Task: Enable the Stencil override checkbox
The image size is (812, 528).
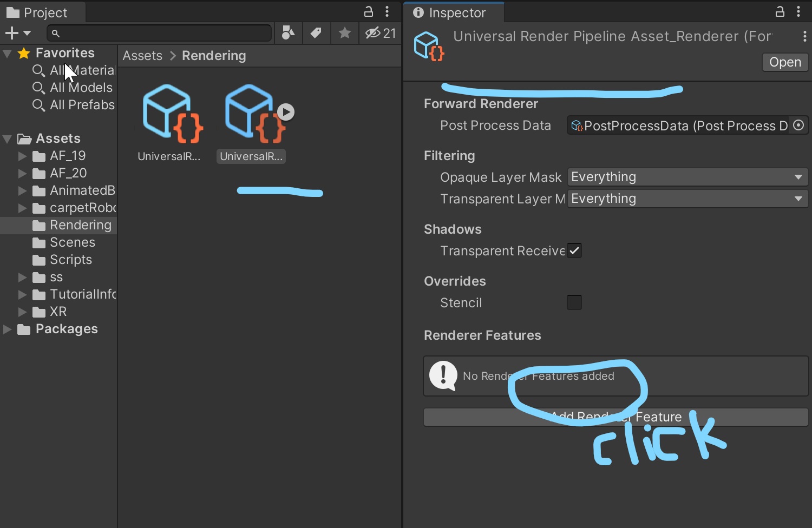Action: point(574,302)
